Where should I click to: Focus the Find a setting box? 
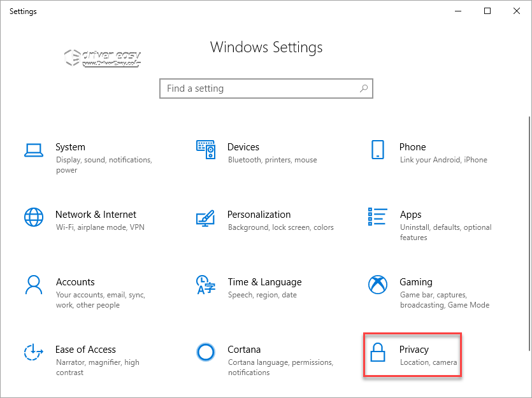(266, 89)
